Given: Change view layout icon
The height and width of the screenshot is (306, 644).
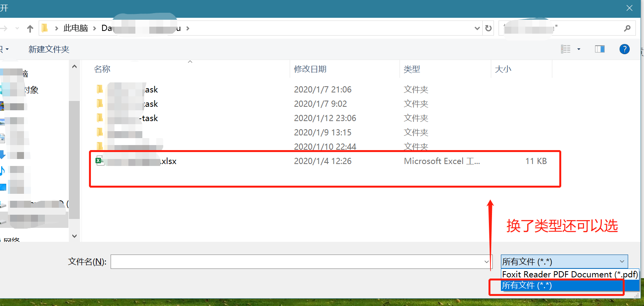Looking at the screenshot, I should tap(565, 49).
